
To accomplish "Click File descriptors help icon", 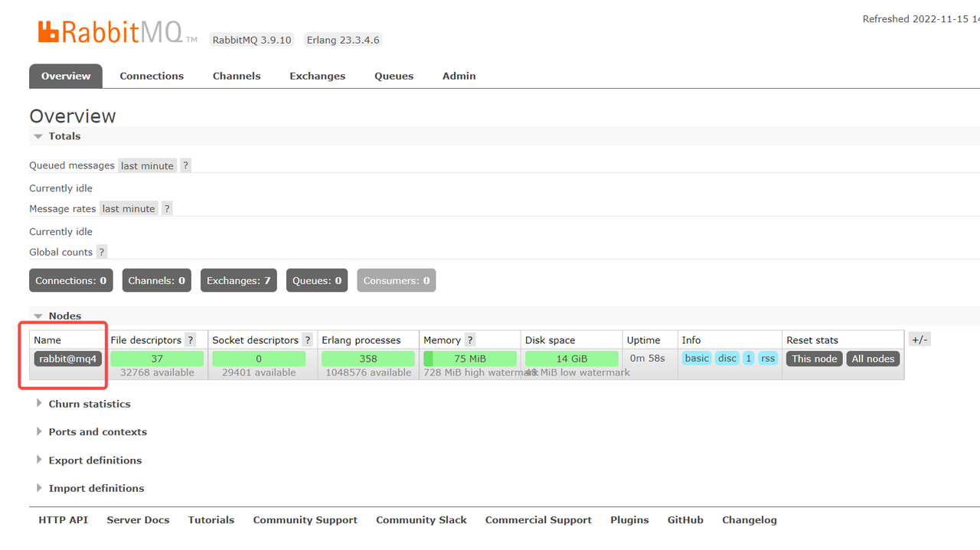I will point(191,340).
